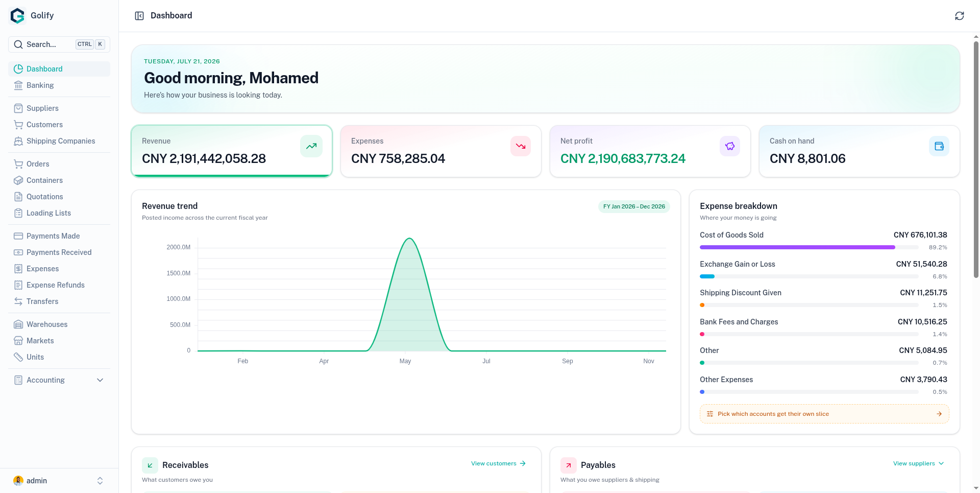Click the Receivables arrow icon
980x493 pixels.
point(150,465)
